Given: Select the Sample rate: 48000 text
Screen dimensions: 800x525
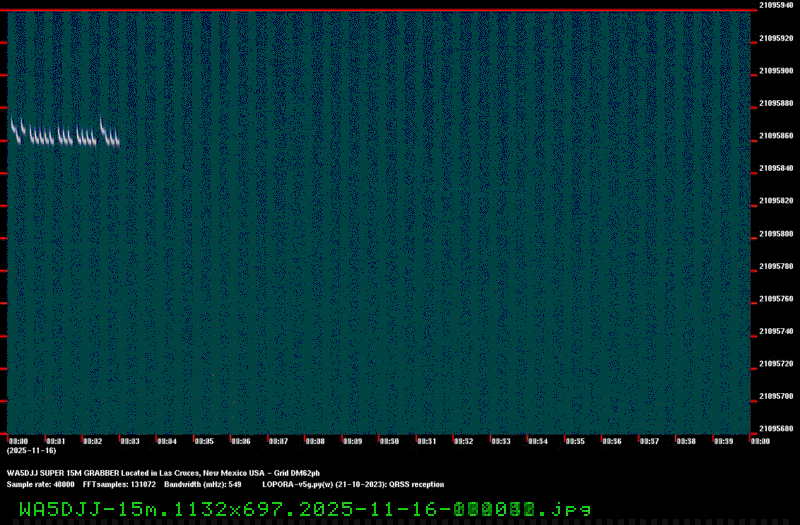Looking at the screenshot, I should coord(40,484).
